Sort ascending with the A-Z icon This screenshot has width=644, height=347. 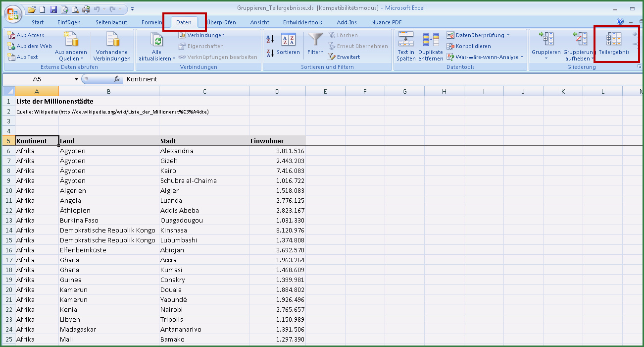pos(270,40)
